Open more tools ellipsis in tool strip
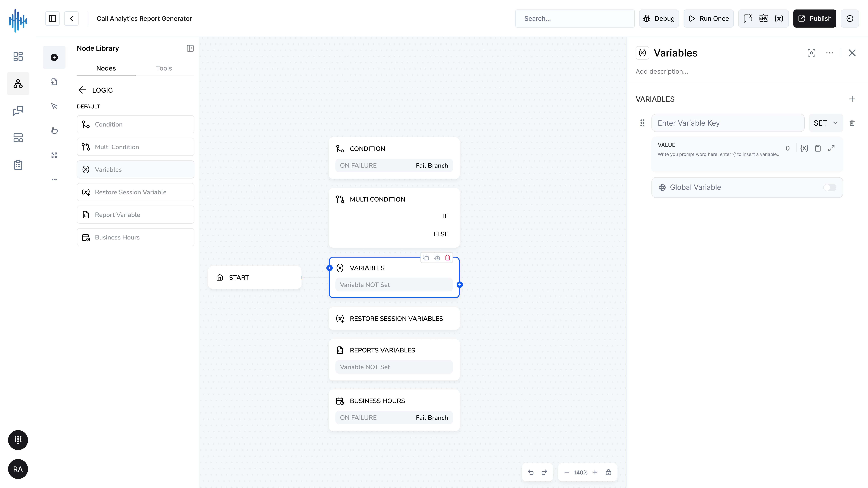868x488 pixels. click(x=54, y=179)
